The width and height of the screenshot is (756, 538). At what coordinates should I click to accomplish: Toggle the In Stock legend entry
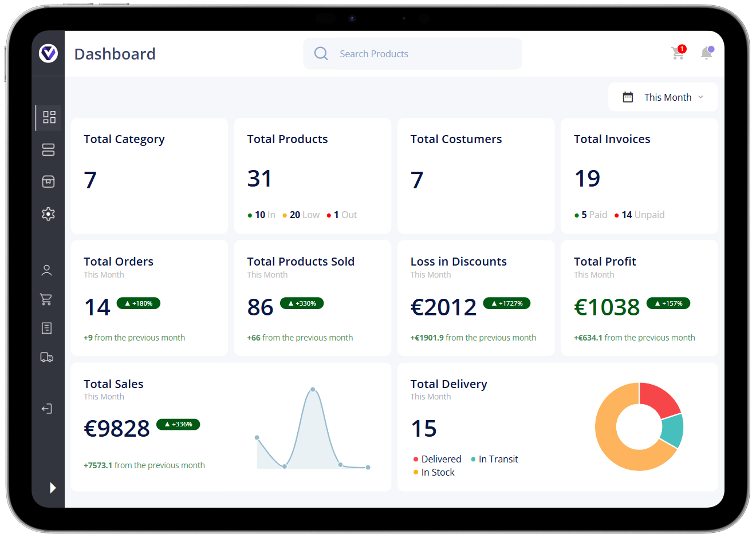click(x=434, y=472)
